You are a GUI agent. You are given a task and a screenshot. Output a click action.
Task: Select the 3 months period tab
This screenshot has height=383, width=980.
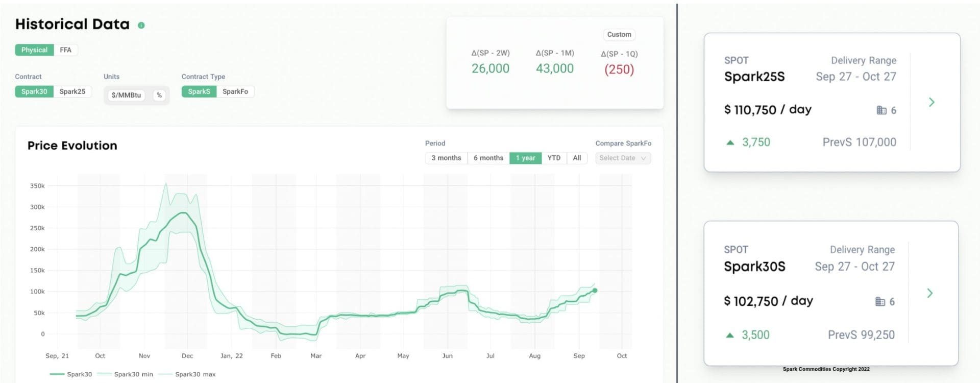(446, 158)
